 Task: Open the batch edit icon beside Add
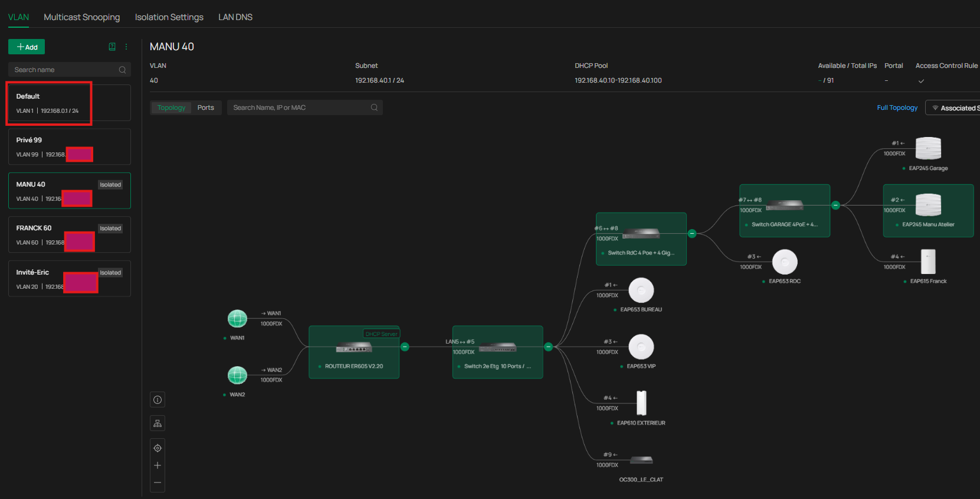tap(112, 47)
